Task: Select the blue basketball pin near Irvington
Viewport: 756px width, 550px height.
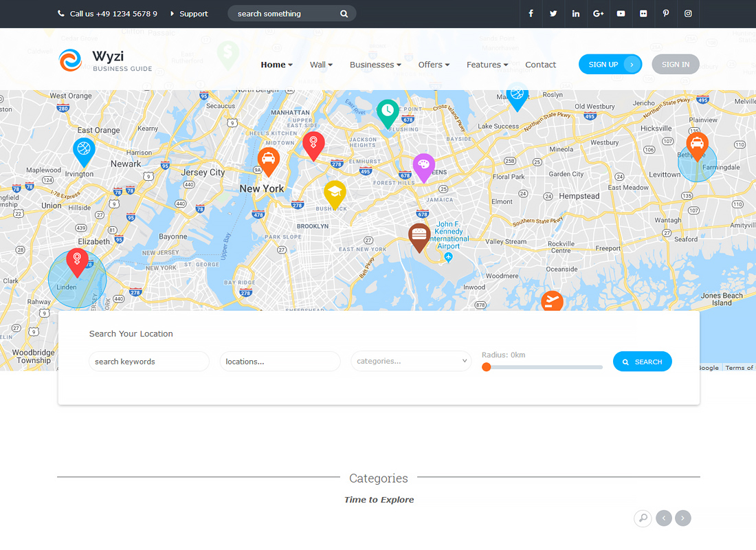Action: 84,152
